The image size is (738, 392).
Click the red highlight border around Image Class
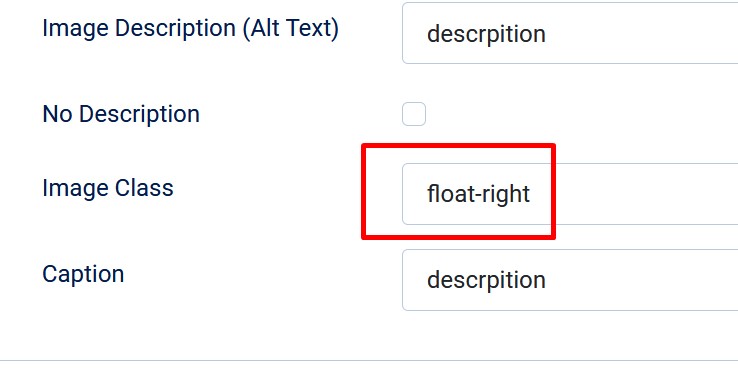458,146
